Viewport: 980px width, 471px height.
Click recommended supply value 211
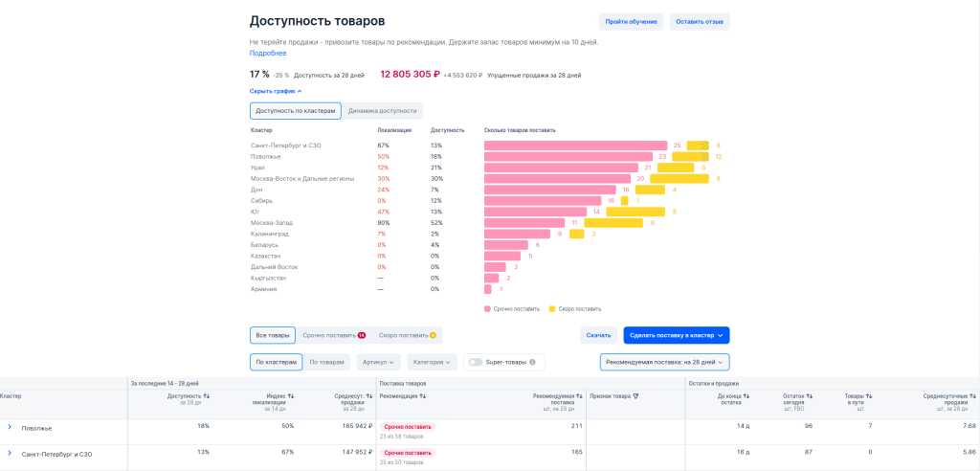[577, 427]
